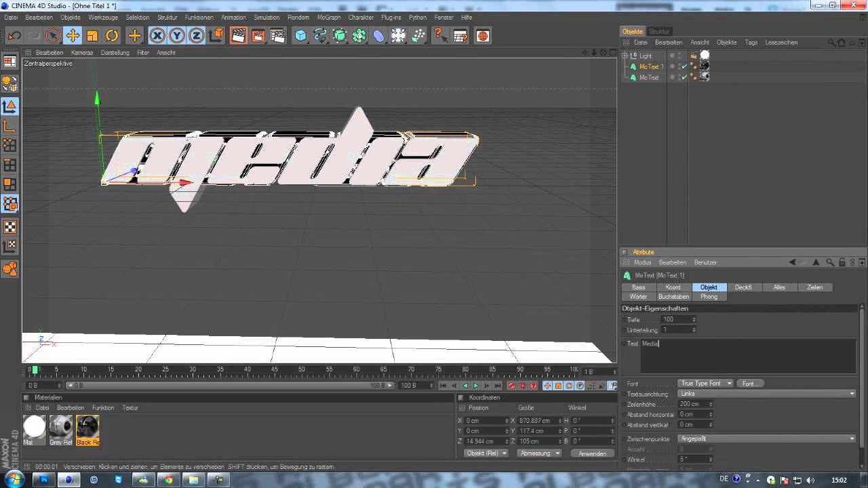Toggle Y axis lock
Image resolution: width=868 pixels, height=488 pixels.
[177, 36]
